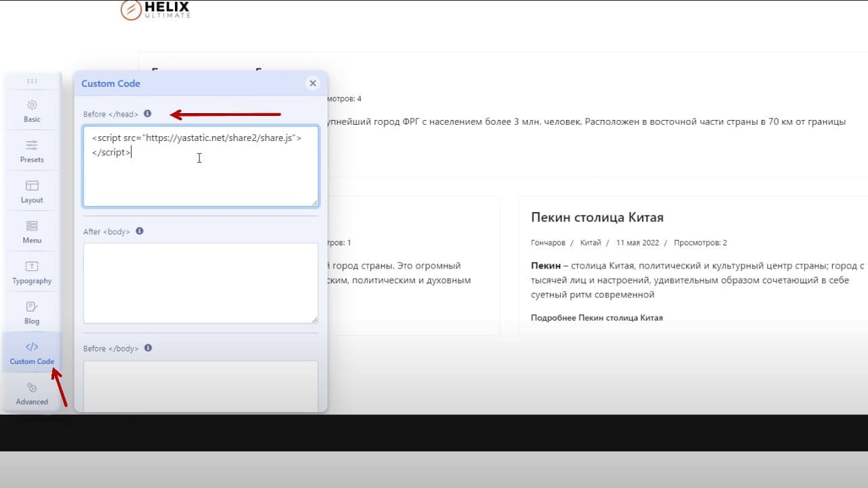Open the article title Пекин столица Китая
This screenshot has width=868, height=488.
click(x=597, y=218)
